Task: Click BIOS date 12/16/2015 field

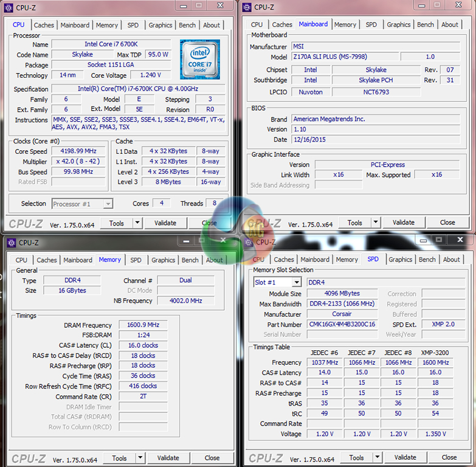Action: click(376, 140)
